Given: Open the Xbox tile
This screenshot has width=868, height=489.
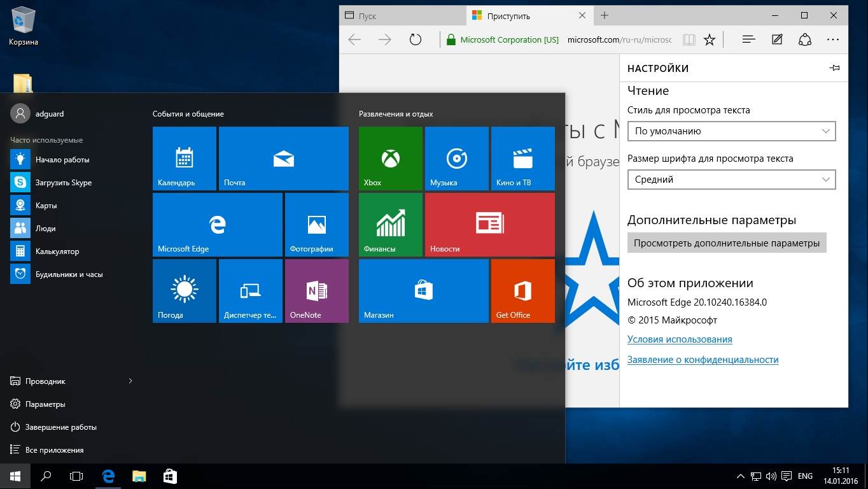Looking at the screenshot, I should pyautogui.click(x=391, y=159).
